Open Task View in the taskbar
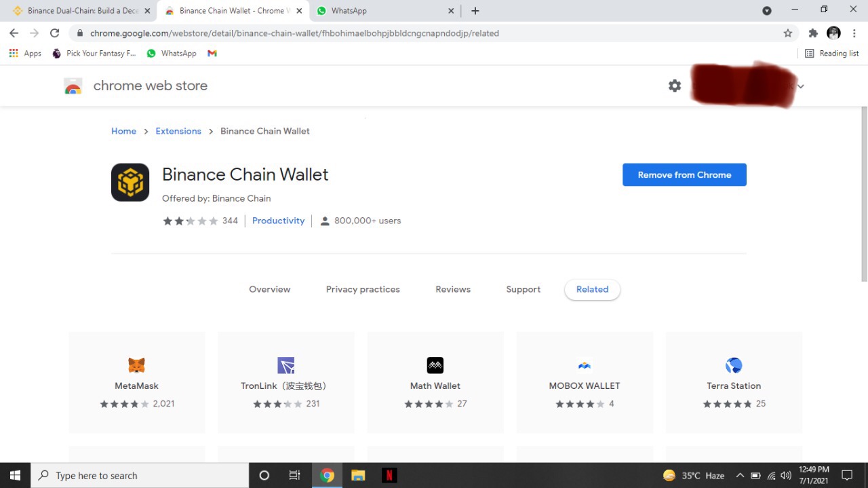This screenshot has width=868, height=488. (x=294, y=475)
